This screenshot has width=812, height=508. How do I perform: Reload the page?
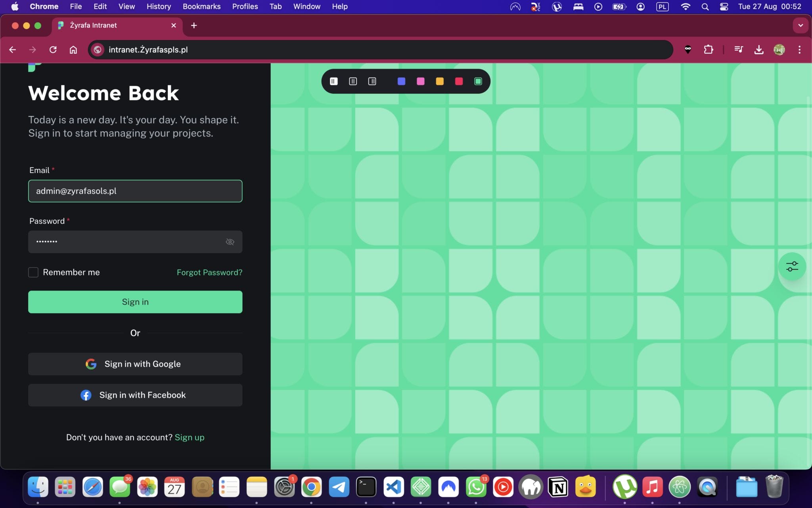(x=53, y=50)
